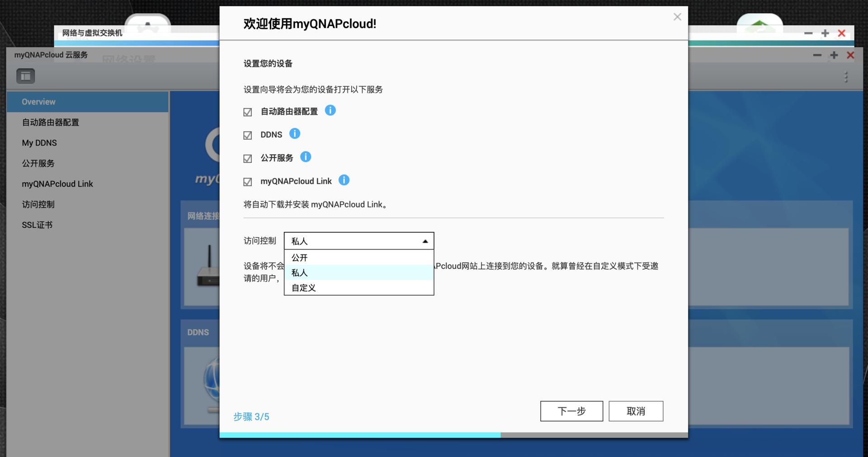
Task: Click the myQNAPcloud Link info icon
Action: [344, 180]
